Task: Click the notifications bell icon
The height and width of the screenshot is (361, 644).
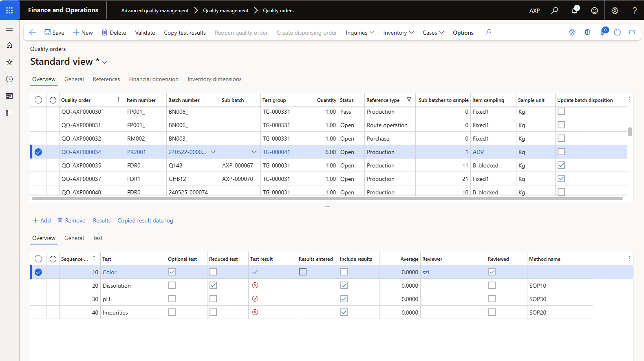Action: coord(574,10)
